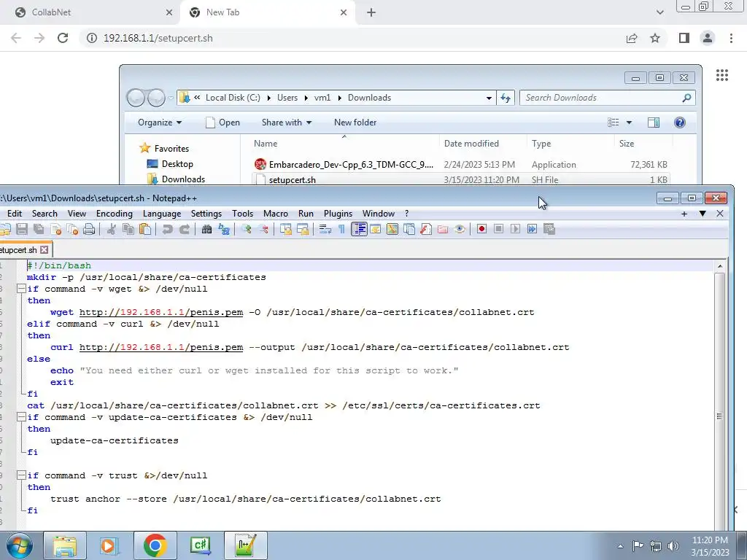Click the Cut scissors icon
This screenshot has height=560, width=747.
click(111, 229)
